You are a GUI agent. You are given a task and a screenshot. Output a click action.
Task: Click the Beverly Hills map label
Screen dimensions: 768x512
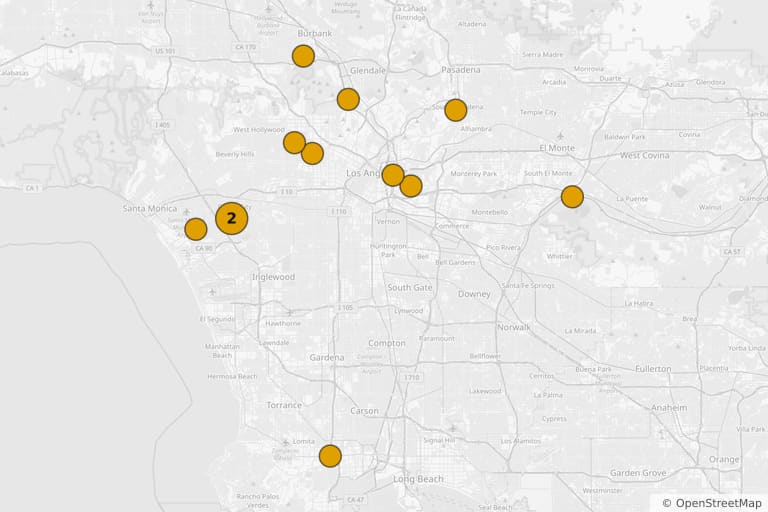(x=235, y=154)
